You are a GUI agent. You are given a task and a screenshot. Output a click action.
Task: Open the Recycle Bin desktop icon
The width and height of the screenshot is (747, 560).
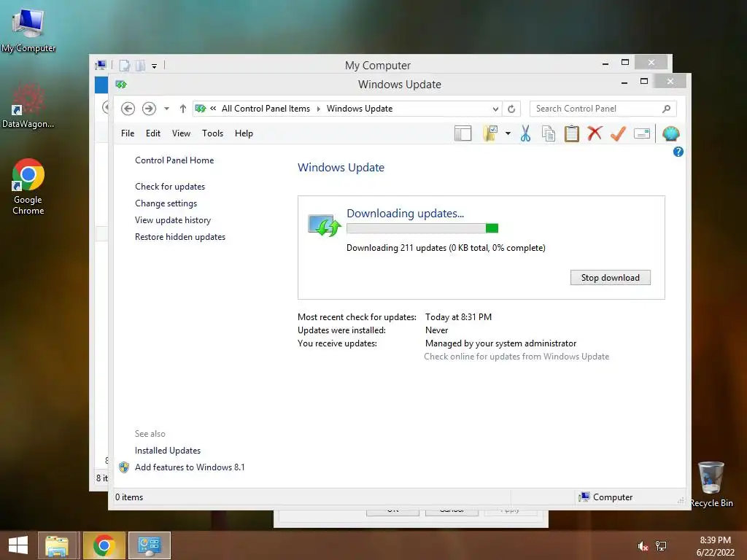click(711, 484)
